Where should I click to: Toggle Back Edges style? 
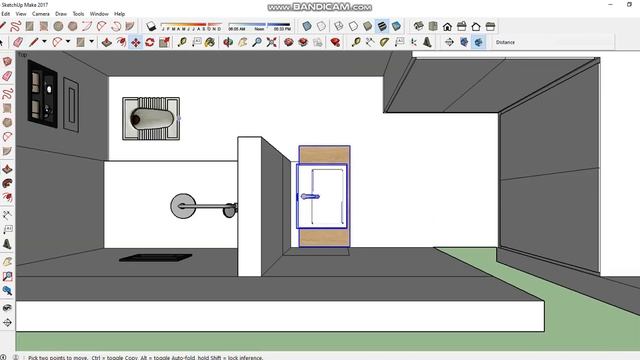tap(321, 27)
